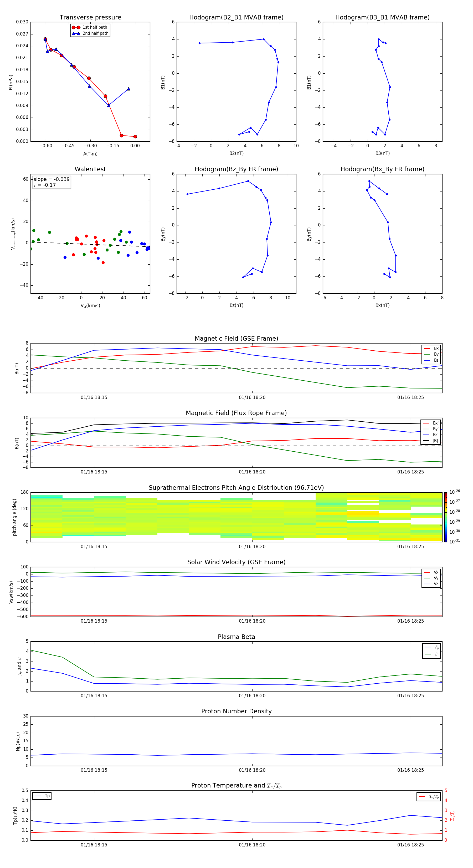473x868 pixels.
Task: Select "Bz" in the GSE field legend
Action: click(x=431, y=360)
